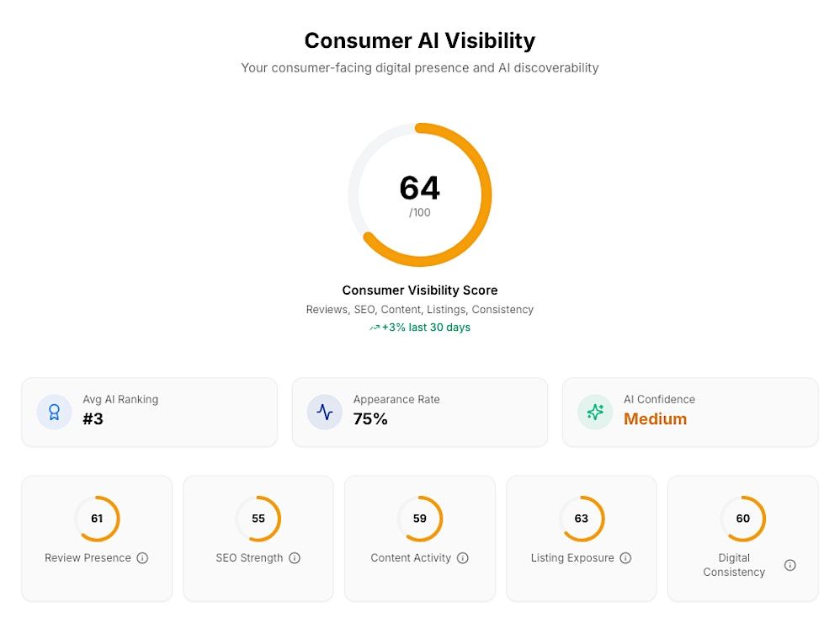Click the Medium AI Confidence value
Screen dimensions: 840x623
tap(655, 419)
